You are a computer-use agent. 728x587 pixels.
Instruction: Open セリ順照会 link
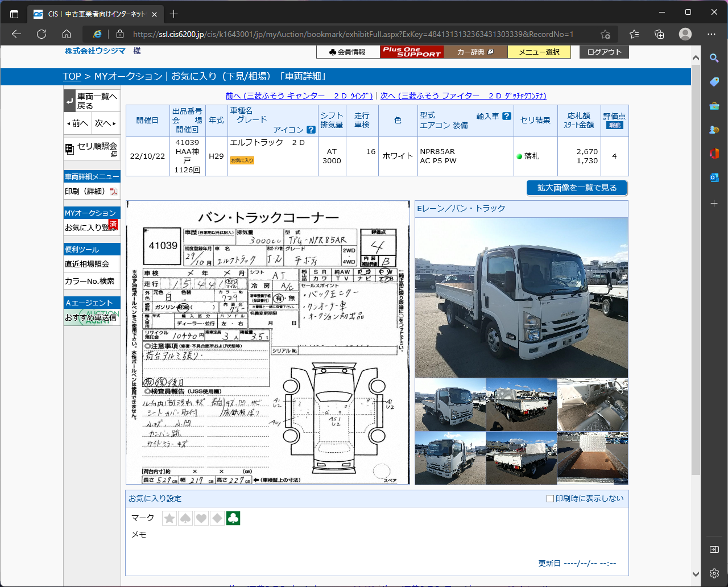tap(92, 148)
